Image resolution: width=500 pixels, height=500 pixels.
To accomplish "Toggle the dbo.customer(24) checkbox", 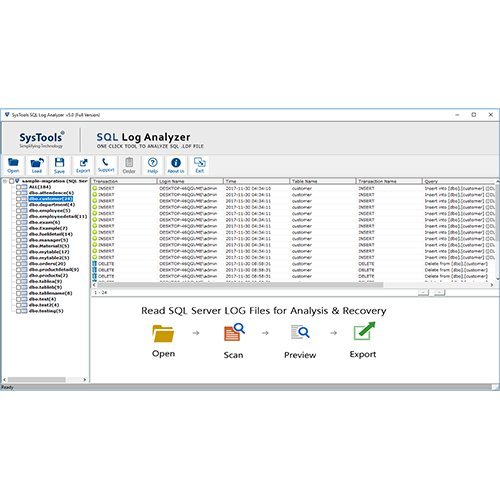I will 19,199.
